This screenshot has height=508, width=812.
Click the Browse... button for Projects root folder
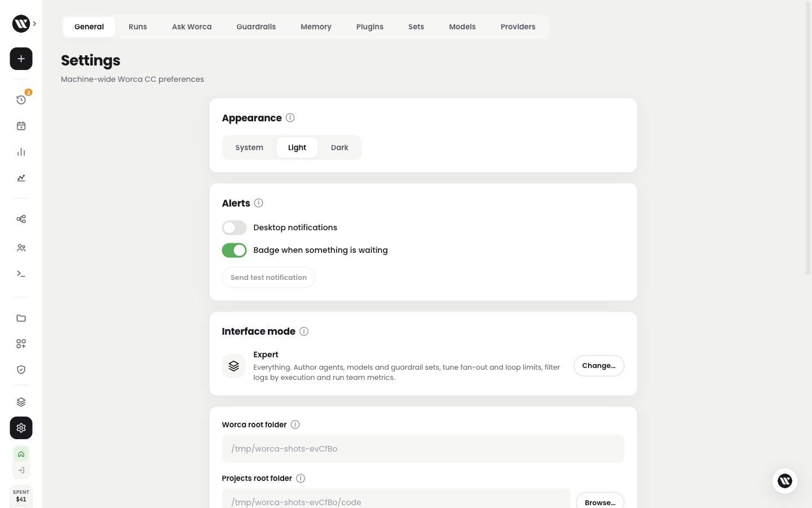coord(600,502)
